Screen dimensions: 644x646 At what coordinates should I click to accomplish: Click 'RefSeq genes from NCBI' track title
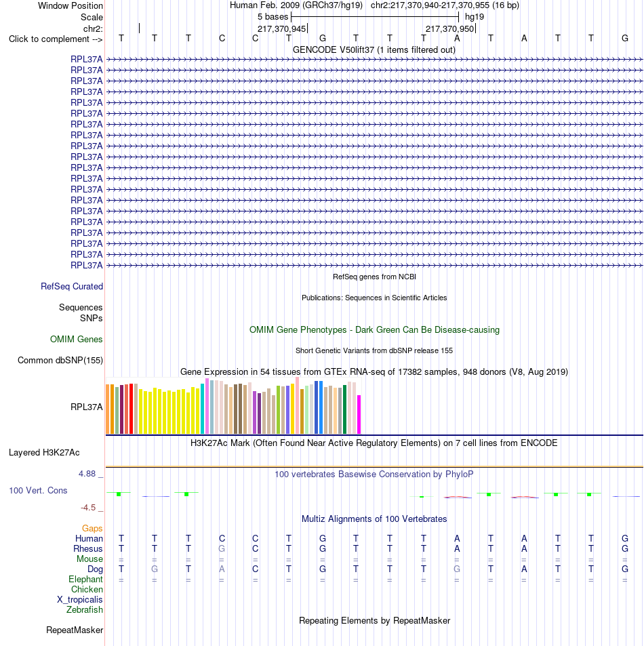coord(374,277)
